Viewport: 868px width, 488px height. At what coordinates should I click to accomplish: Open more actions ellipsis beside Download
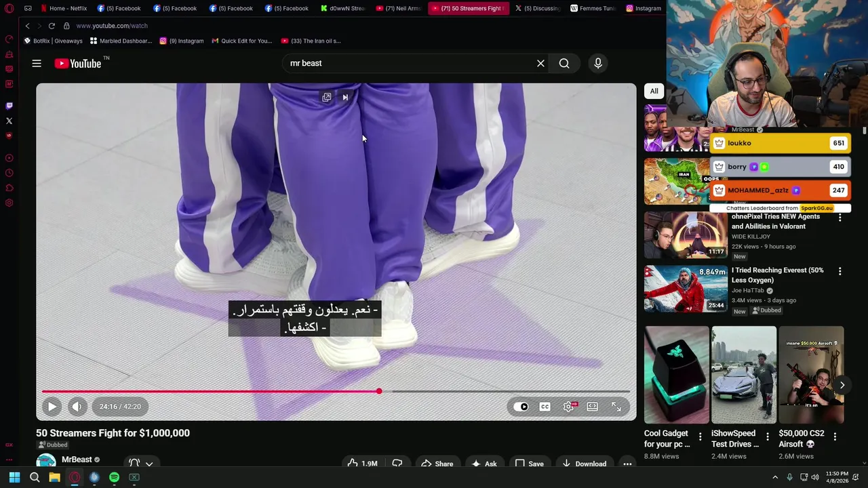pos(627,464)
